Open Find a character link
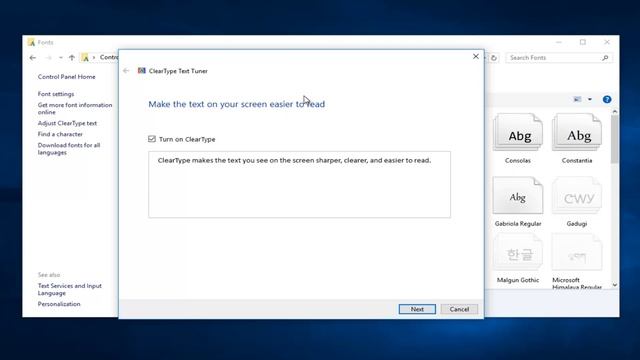The image size is (640, 360). (60, 134)
